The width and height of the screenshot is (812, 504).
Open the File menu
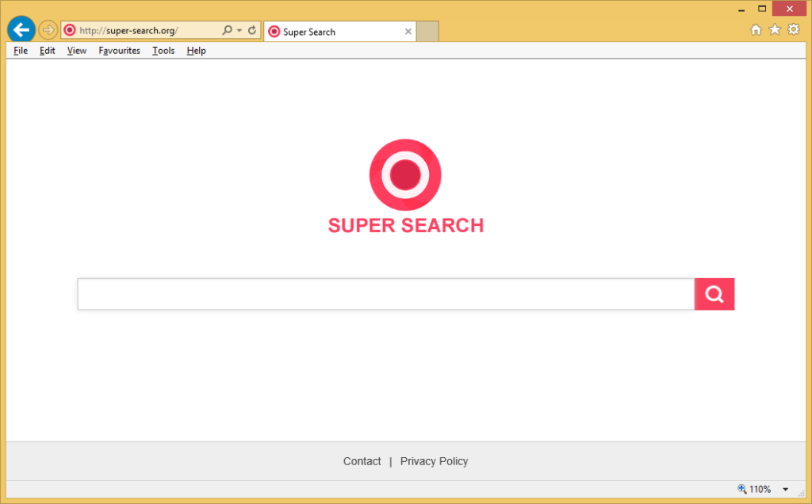pyautogui.click(x=21, y=51)
